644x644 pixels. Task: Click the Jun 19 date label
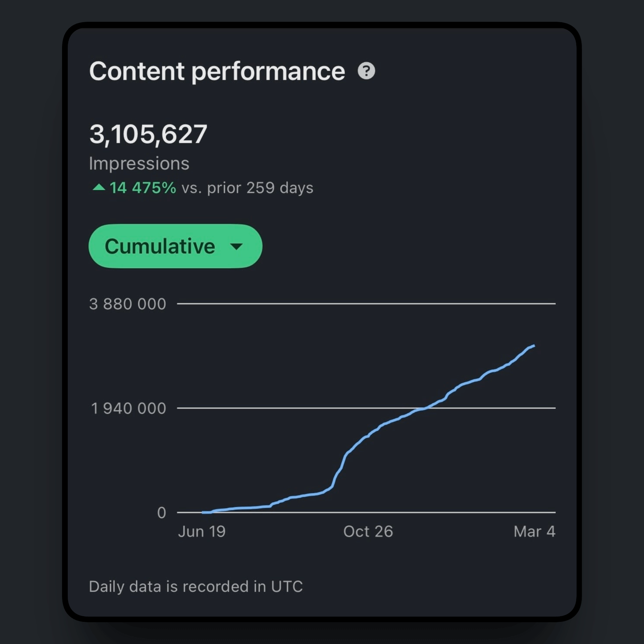coord(202,531)
